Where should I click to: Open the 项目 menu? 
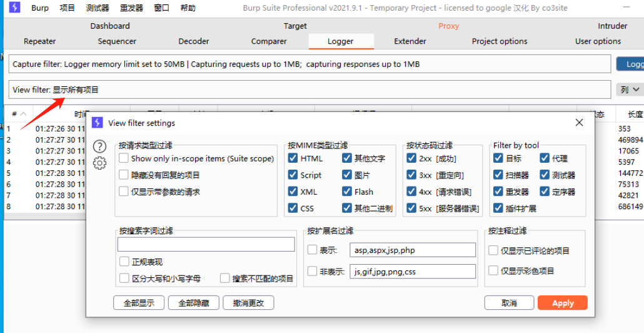68,8
